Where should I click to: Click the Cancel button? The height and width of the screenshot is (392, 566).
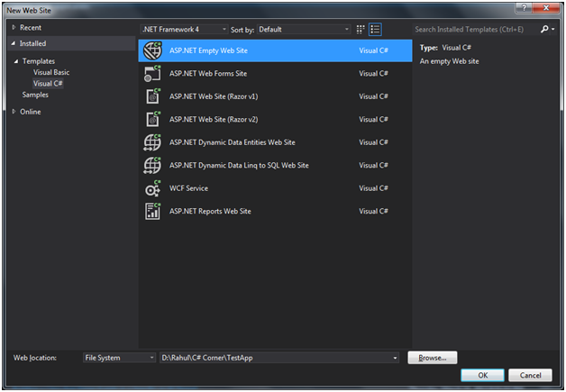(x=530, y=375)
